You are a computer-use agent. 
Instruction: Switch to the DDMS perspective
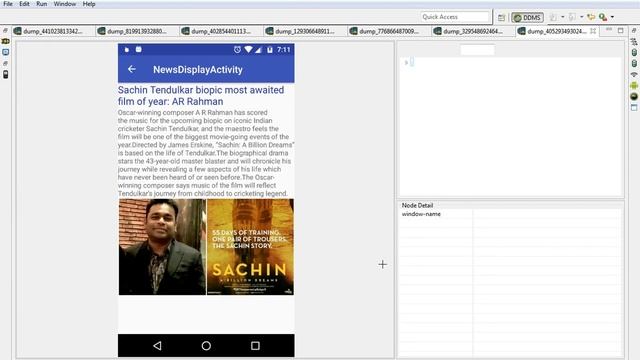click(x=527, y=17)
